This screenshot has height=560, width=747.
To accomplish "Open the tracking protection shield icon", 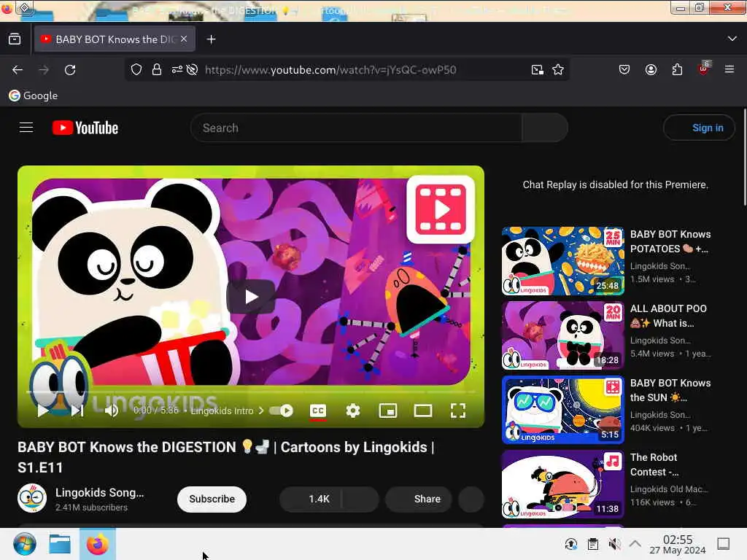I will pos(136,69).
